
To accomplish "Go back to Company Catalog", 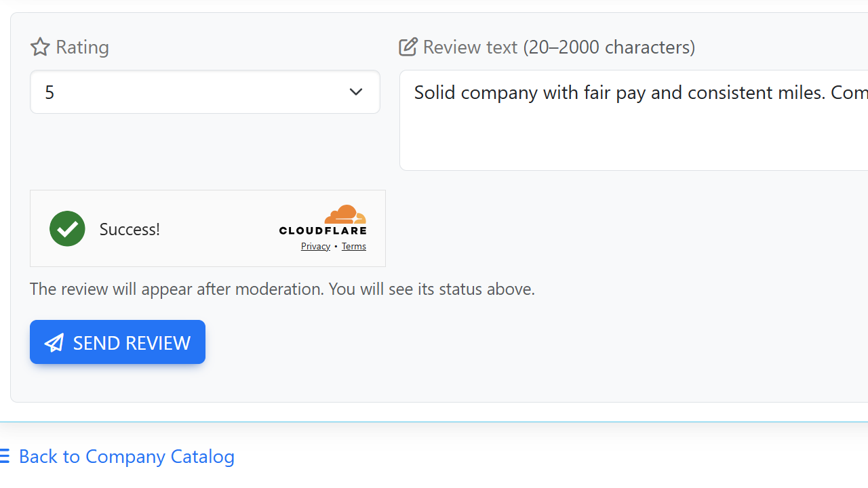I will coord(126,456).
